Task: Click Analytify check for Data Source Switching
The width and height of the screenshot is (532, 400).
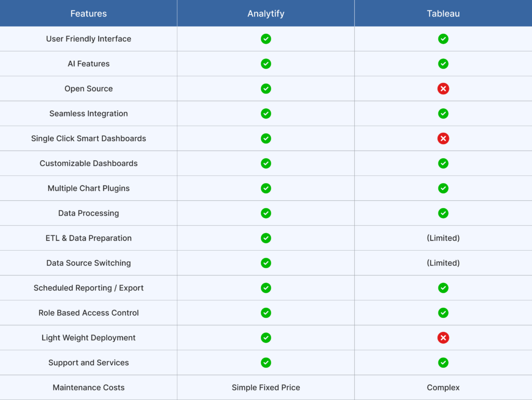Action: (x=266, y=263)
